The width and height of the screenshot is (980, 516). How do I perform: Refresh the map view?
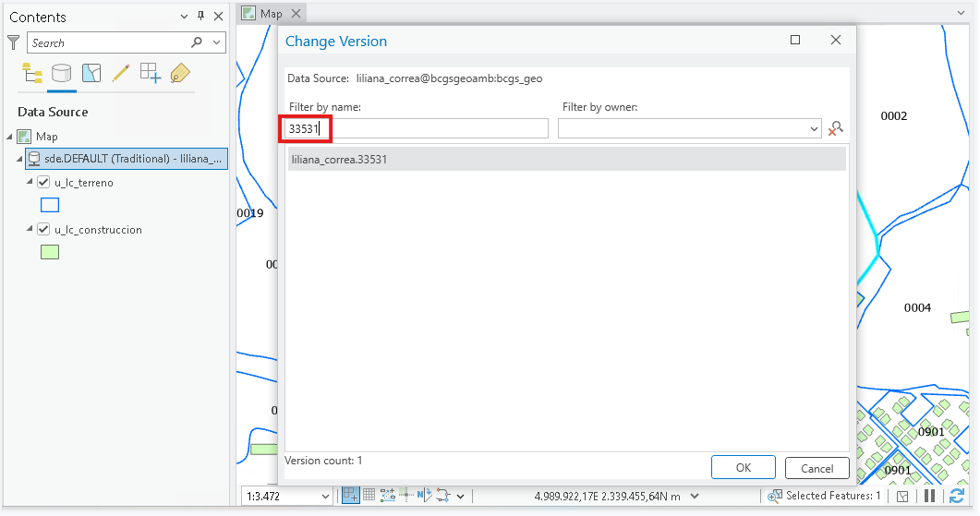pyautogui.click(x=956, y=496)
